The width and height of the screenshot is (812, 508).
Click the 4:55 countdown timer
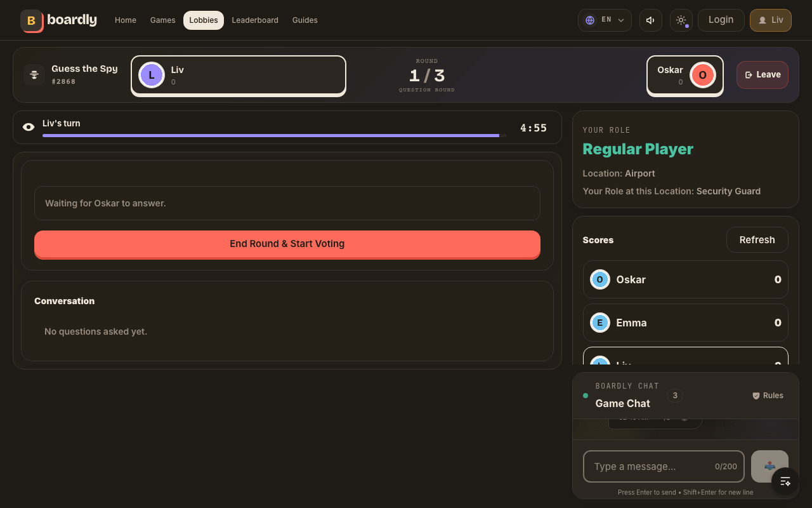tap(534, 128)
